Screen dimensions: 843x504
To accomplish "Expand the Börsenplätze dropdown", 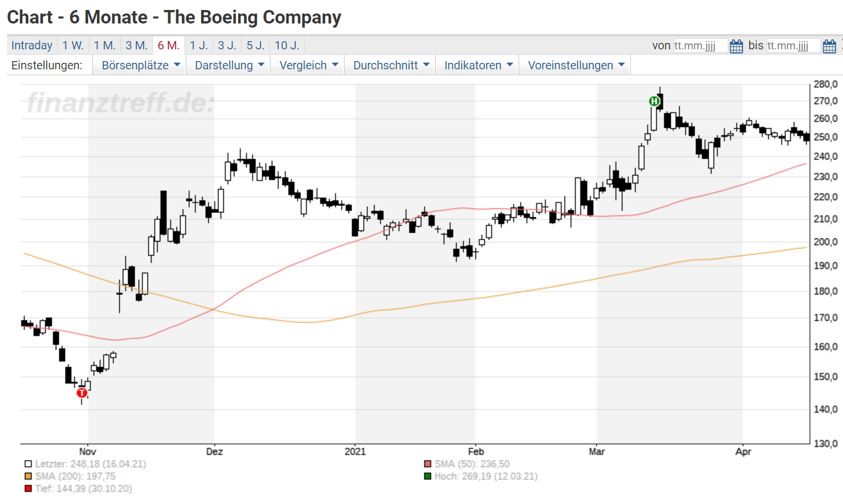I will click(x=140, y=65).
